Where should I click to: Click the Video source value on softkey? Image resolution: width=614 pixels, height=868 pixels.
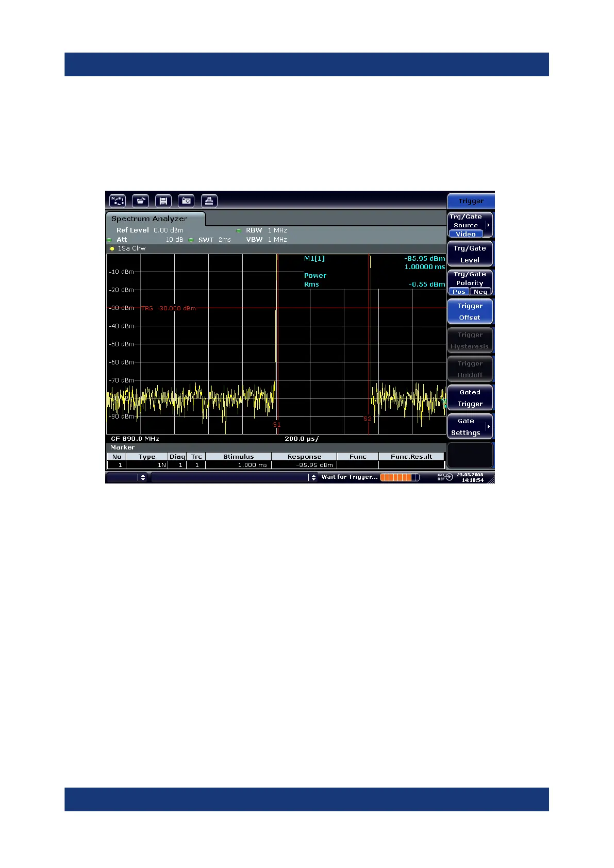tap(466, 234)
